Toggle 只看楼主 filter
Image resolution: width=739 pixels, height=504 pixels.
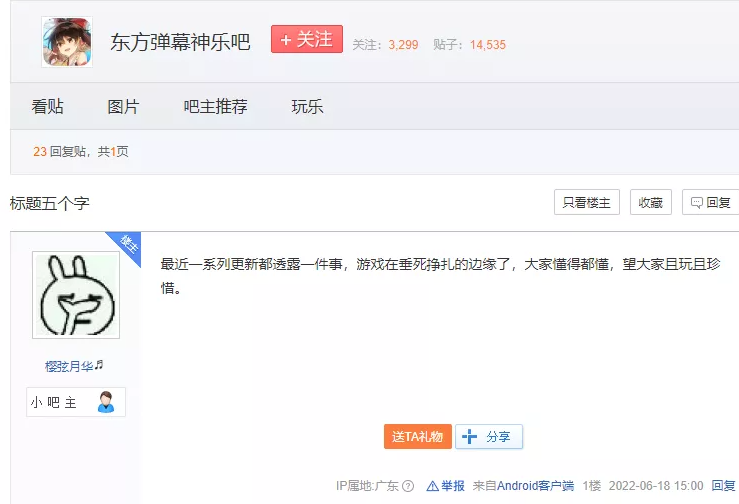click(587, 202)
